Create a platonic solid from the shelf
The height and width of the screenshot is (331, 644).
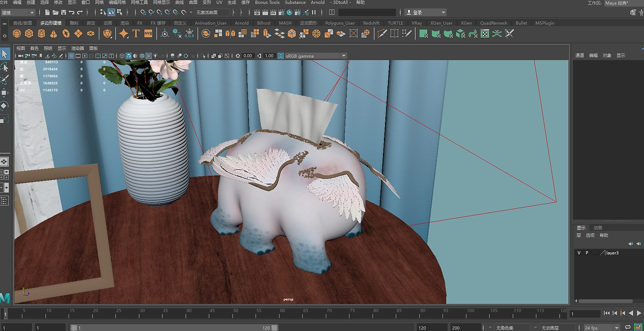pos(108,34)
